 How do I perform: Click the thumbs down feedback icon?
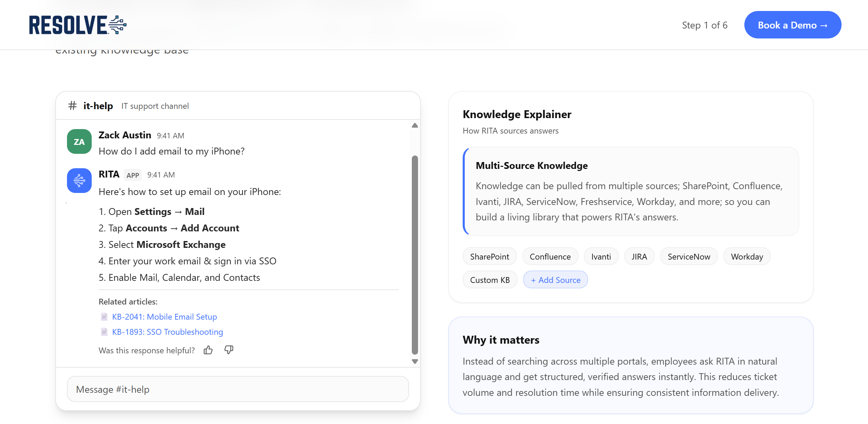point(229,350)
